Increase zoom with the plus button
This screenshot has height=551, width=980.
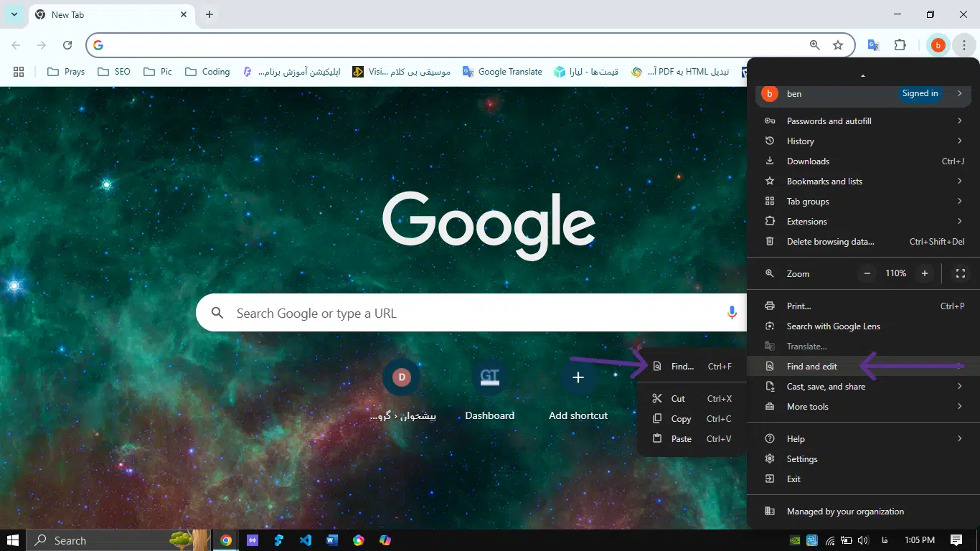(x=925, y=273)
